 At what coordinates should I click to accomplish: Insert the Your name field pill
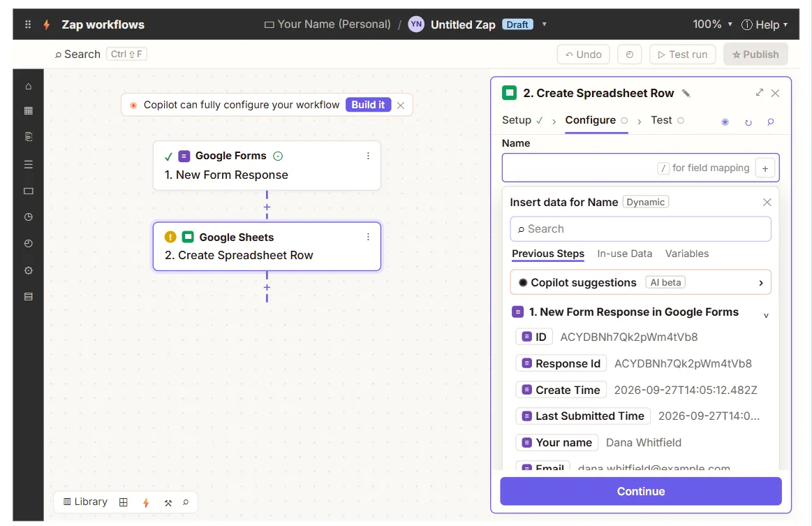point(556,443)
